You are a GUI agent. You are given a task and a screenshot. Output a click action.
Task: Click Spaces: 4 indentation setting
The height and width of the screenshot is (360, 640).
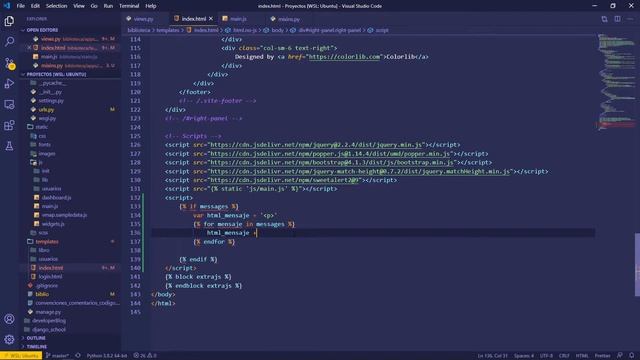point(524,356)
